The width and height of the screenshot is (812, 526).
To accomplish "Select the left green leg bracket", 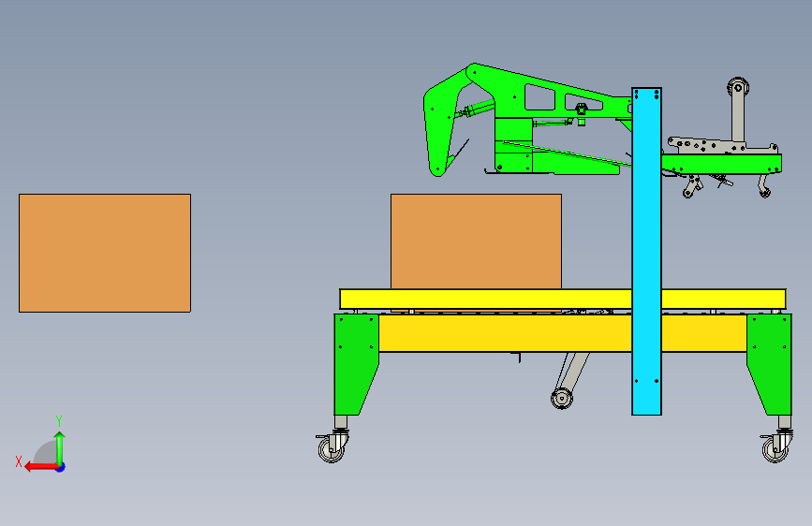I will pyautogui.click(x=355, y=364).
